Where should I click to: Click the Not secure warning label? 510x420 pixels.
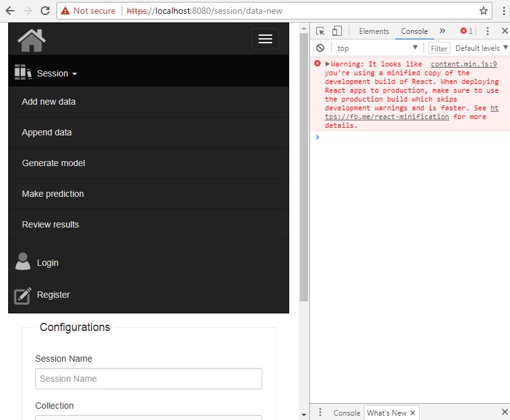pyautogui.click(x=93, y=11)
